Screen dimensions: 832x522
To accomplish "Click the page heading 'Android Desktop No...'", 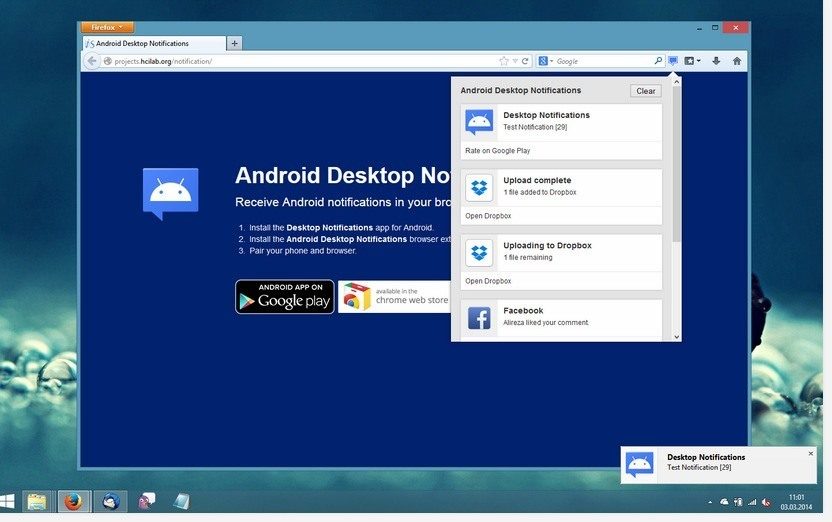I will tap(343, 176).
